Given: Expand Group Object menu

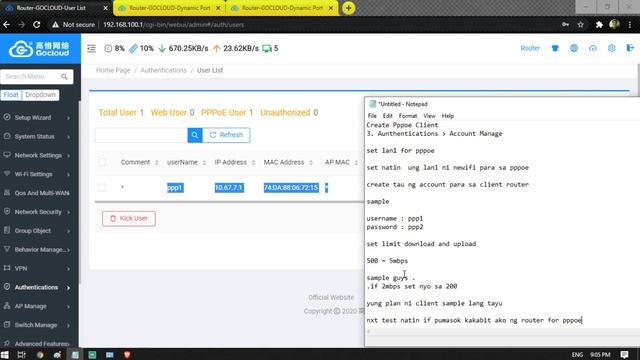Looking at the screenshot, I should pyautogui.click(x=39, y=231).
